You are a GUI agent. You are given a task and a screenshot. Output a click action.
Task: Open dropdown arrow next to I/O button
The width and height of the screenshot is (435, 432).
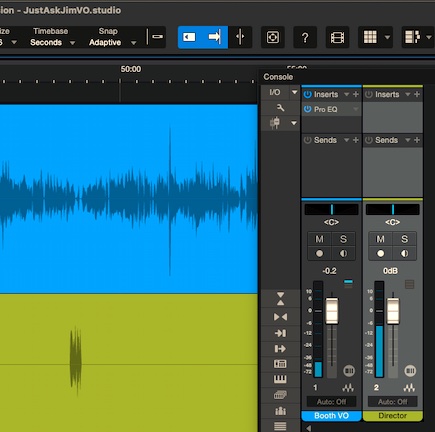pyautogui.click(x=294, y=92)
